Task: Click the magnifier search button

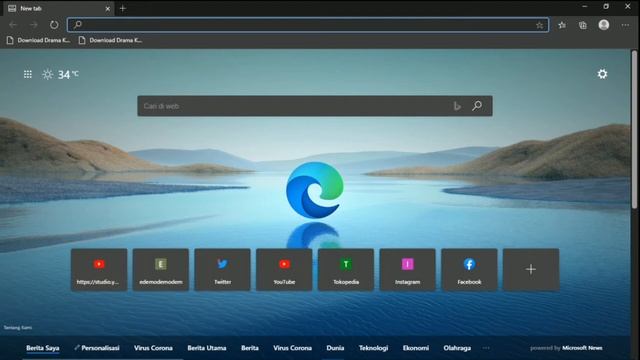Action: pyautogui.click(x=477, y=106)
